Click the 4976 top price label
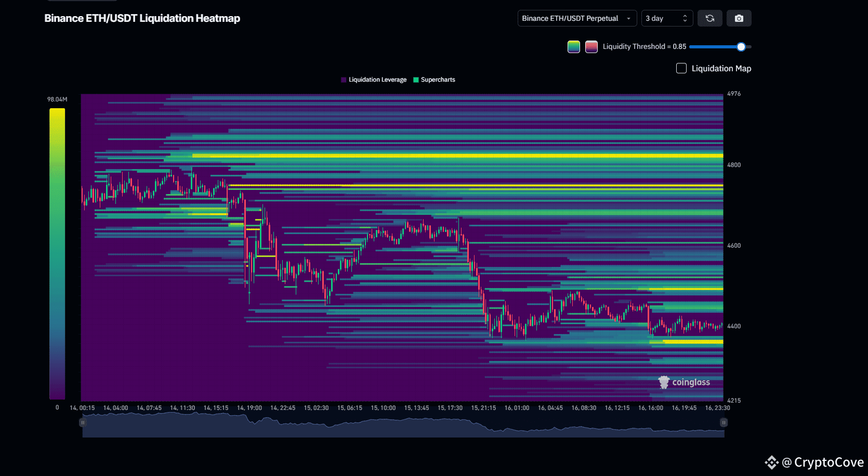Screen dimensions: 868x476 [x=734, y=94]
